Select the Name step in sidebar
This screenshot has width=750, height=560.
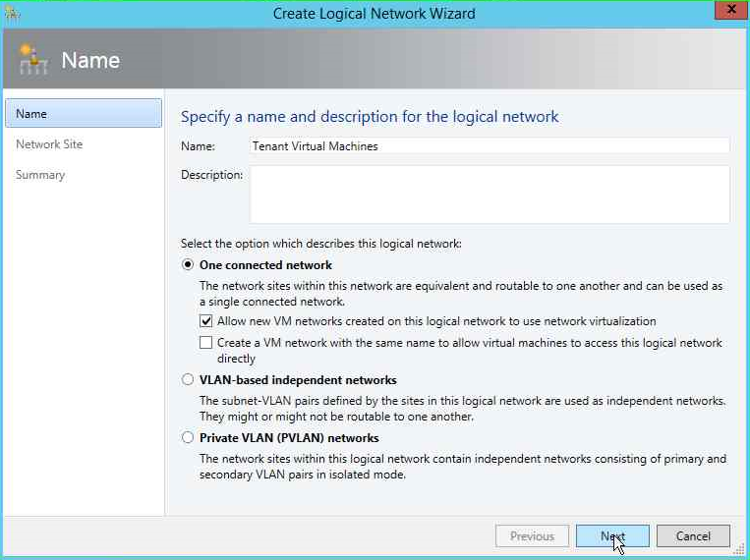point(84,113)
